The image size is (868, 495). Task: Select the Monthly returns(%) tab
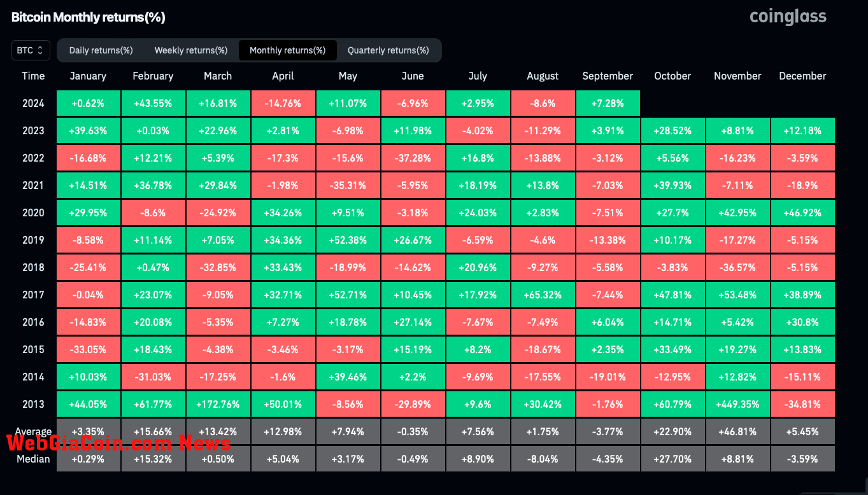(287, 50)
